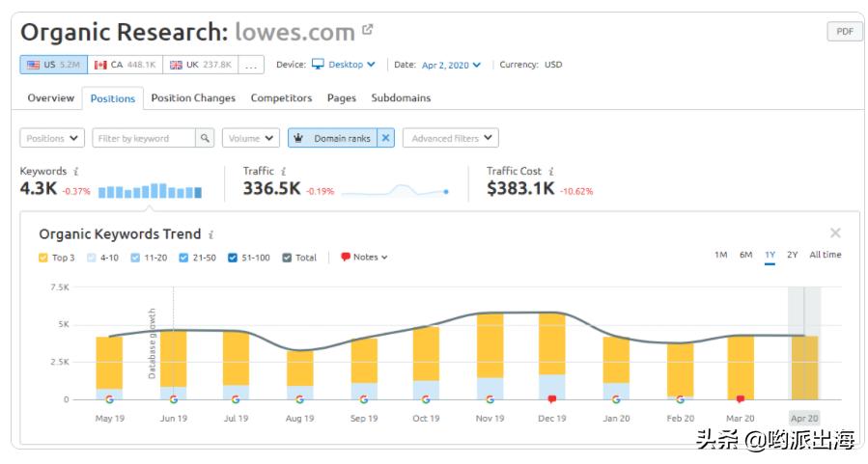Click Google update icon on Jul 19

(236, 398)
